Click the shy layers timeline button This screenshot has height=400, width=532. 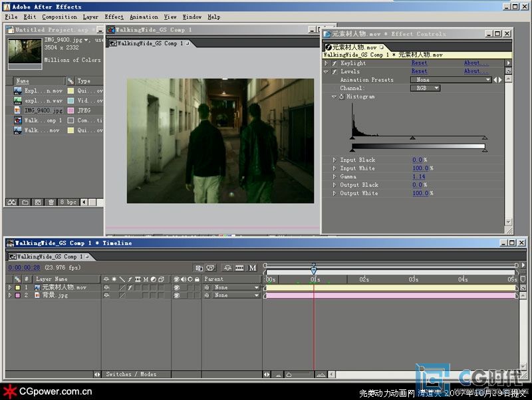[227, 268]
